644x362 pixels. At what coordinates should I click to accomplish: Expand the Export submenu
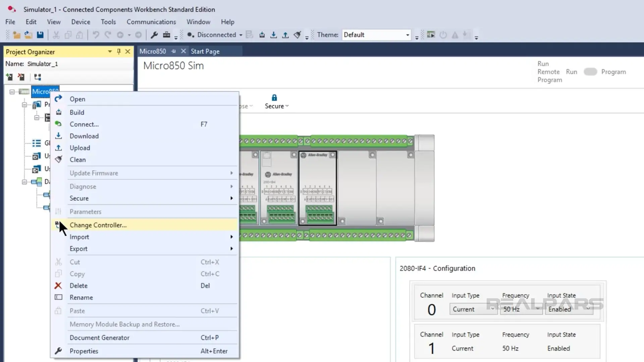point(231,249)
